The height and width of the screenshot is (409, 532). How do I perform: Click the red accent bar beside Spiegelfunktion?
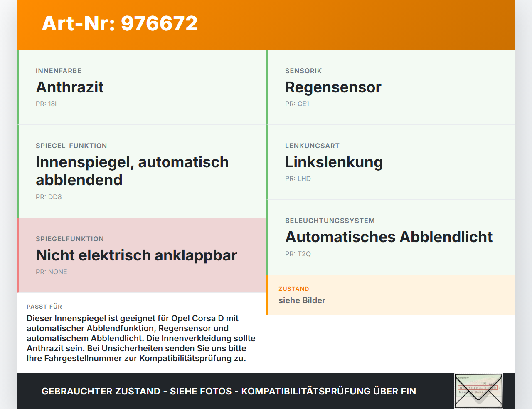17,255
